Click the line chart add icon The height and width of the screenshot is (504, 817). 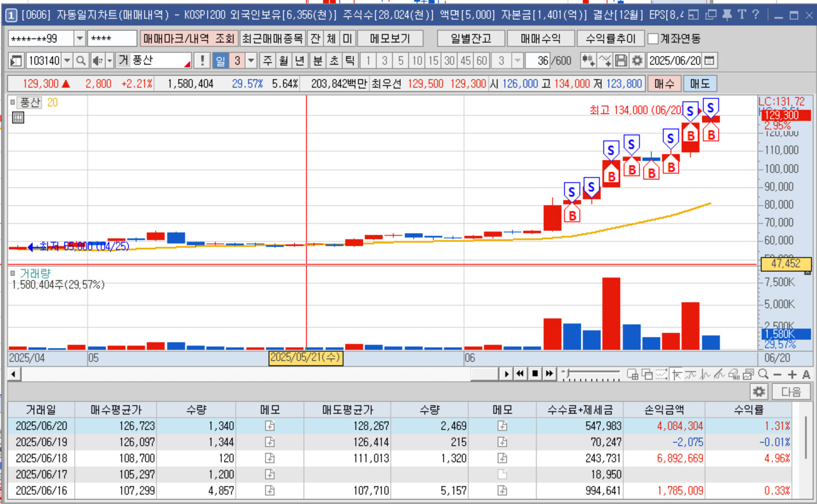tap(605, 60)
